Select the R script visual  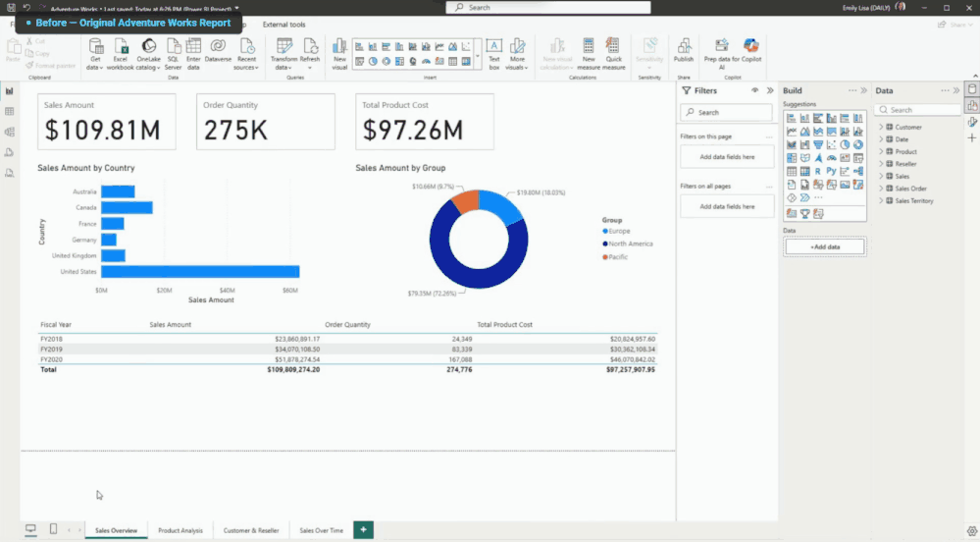817,171
